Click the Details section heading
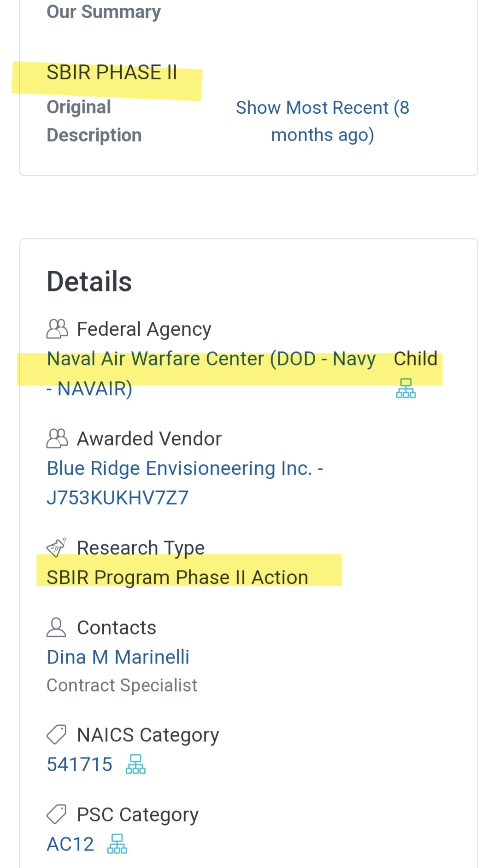 pos(89,281)
